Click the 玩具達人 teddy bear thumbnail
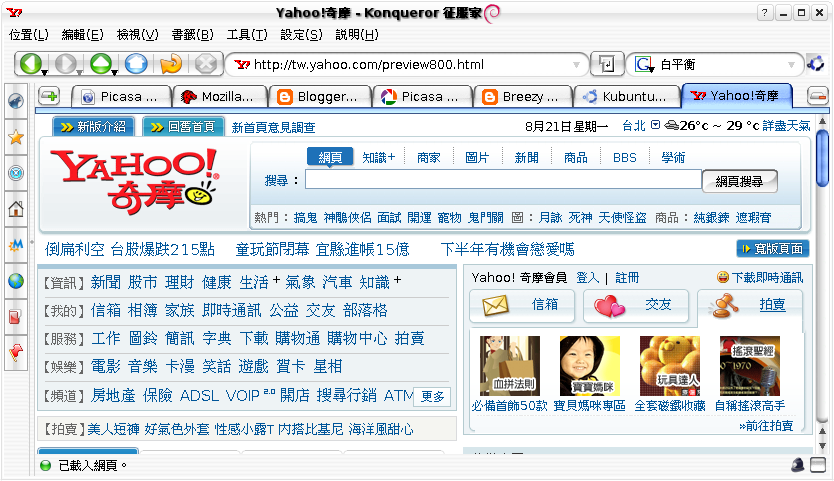 (670, 366)
